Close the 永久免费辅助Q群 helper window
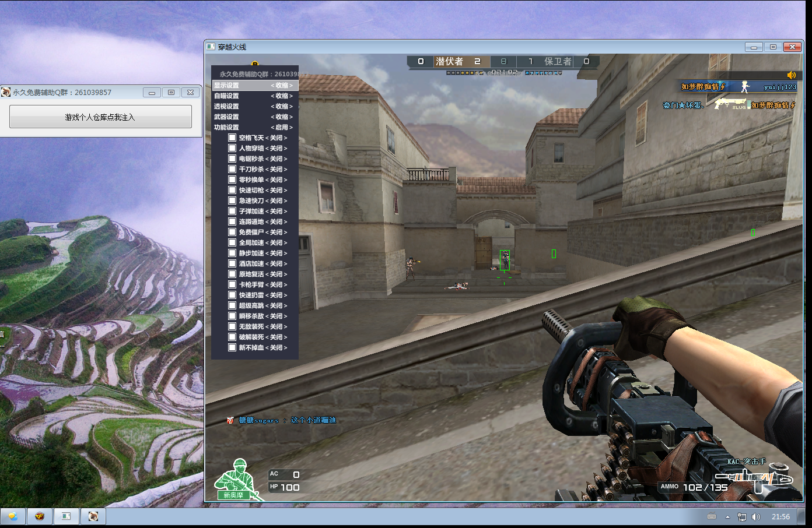This screenshot has width=812, height=528. pyautogui.click(x=190, y=92)
